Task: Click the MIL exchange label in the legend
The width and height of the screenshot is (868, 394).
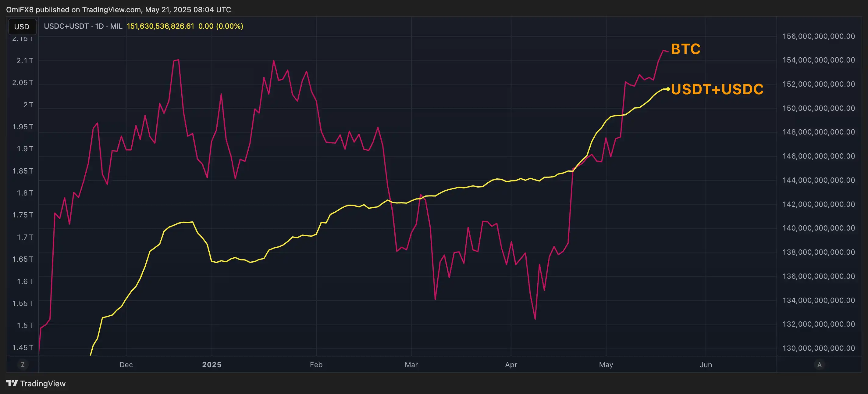Action: [x=116, y=26]
